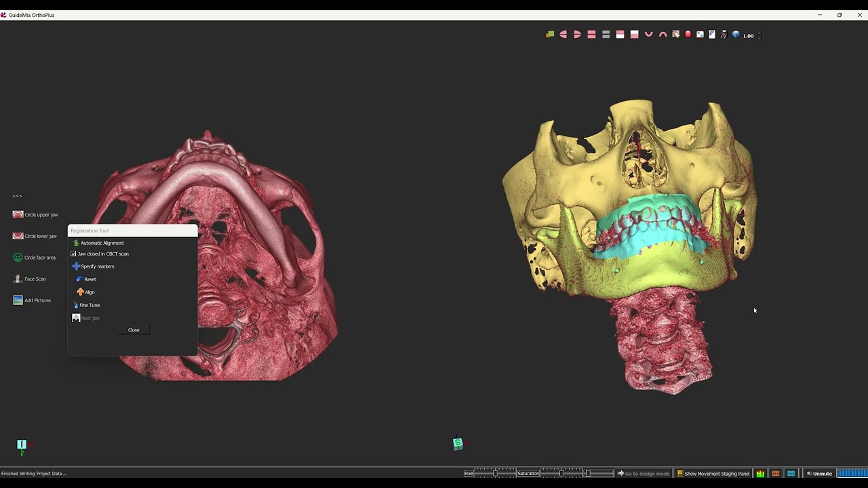
Task: Click the green bar chart status icon
Action: [760, 473]
